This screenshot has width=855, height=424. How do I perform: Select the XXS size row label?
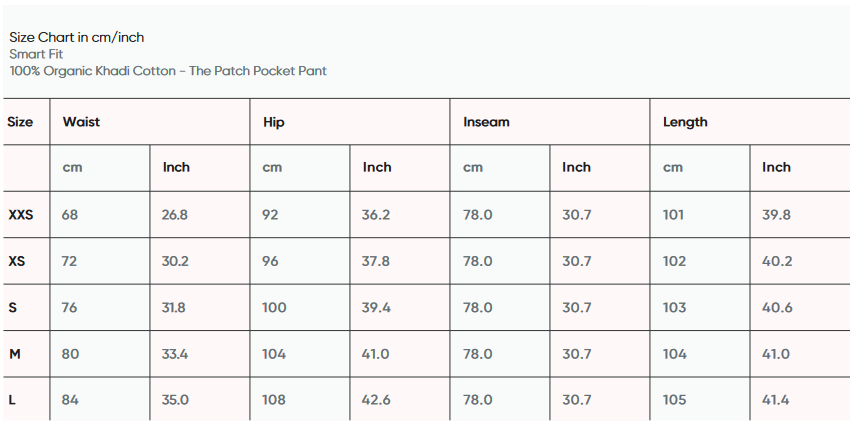coord(21,215)
